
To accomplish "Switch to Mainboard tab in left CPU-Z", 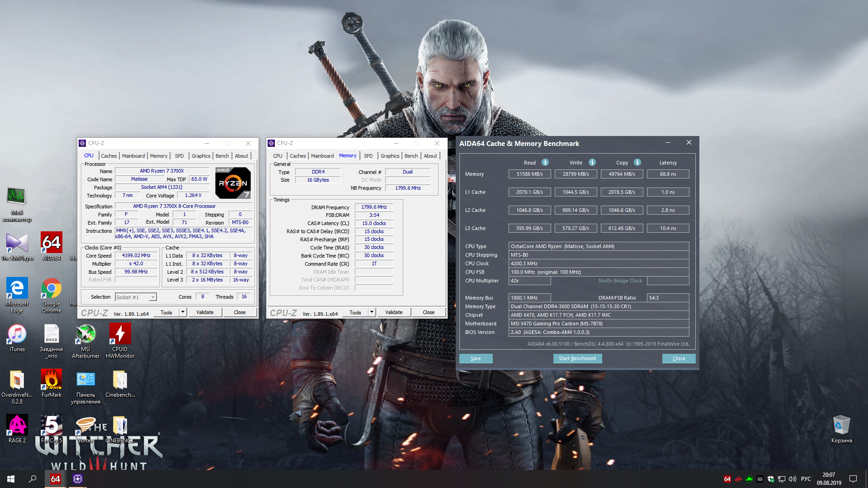I will (133, 156).
